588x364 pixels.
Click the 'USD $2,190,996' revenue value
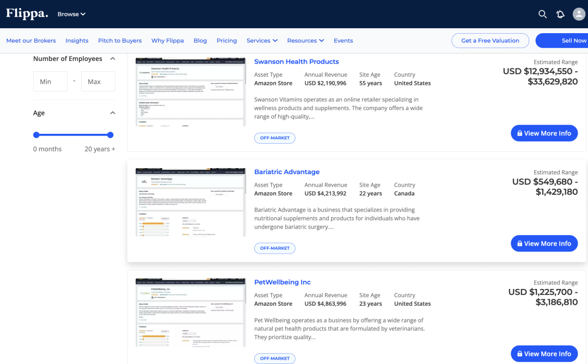pyautogui.click(x=325, y=83)
